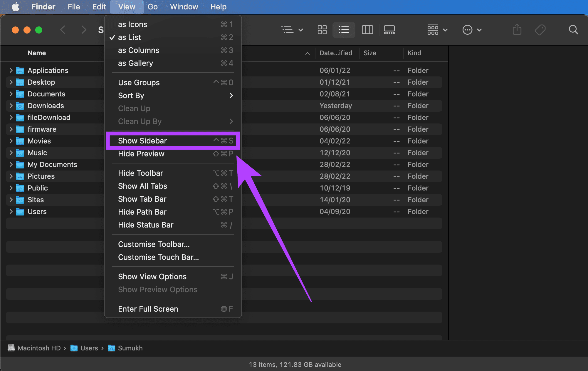
Task: Click 'Show View Options' button
Action: point(152,276)
